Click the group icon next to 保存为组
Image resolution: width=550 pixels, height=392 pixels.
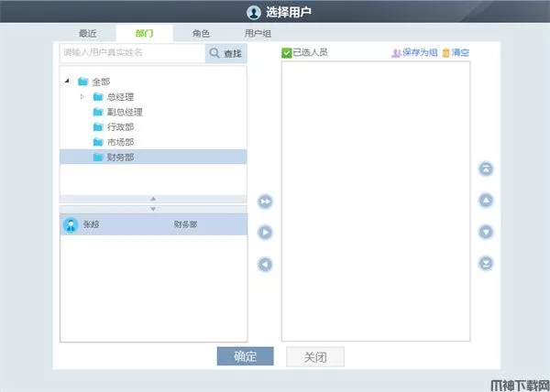coord(396,53)
